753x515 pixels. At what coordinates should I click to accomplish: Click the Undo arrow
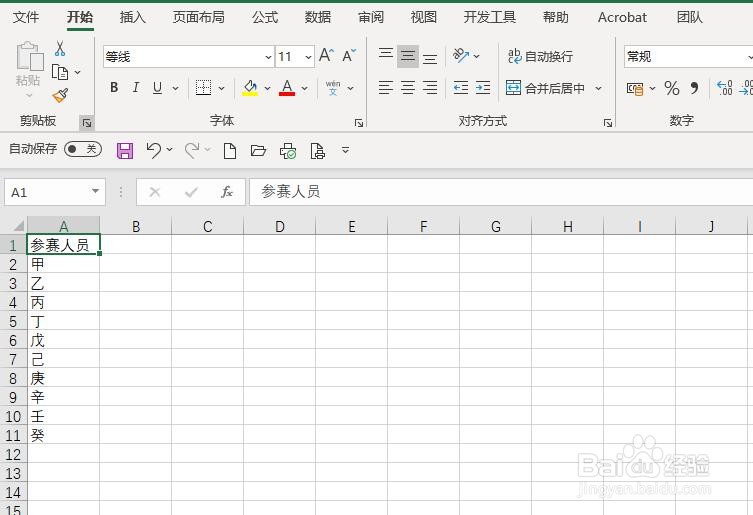pyautogui.click(x=154, y=150)
